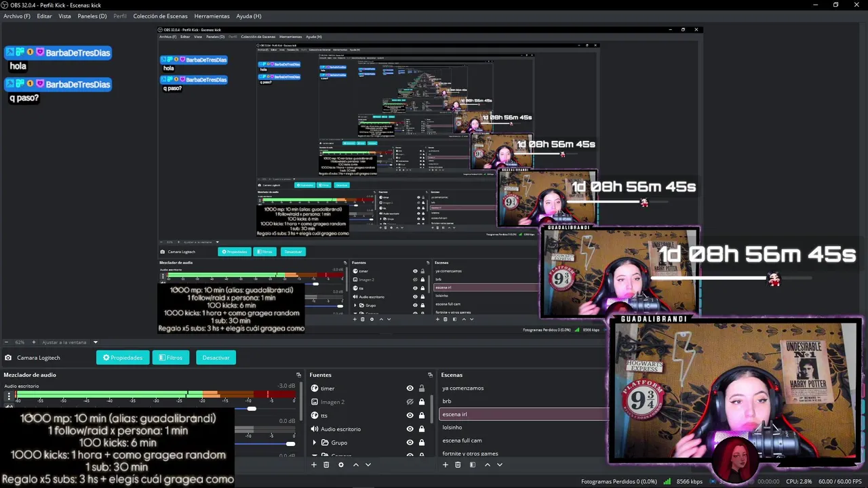Toggle the lock on Audio escritorio source

click(422, 429)
